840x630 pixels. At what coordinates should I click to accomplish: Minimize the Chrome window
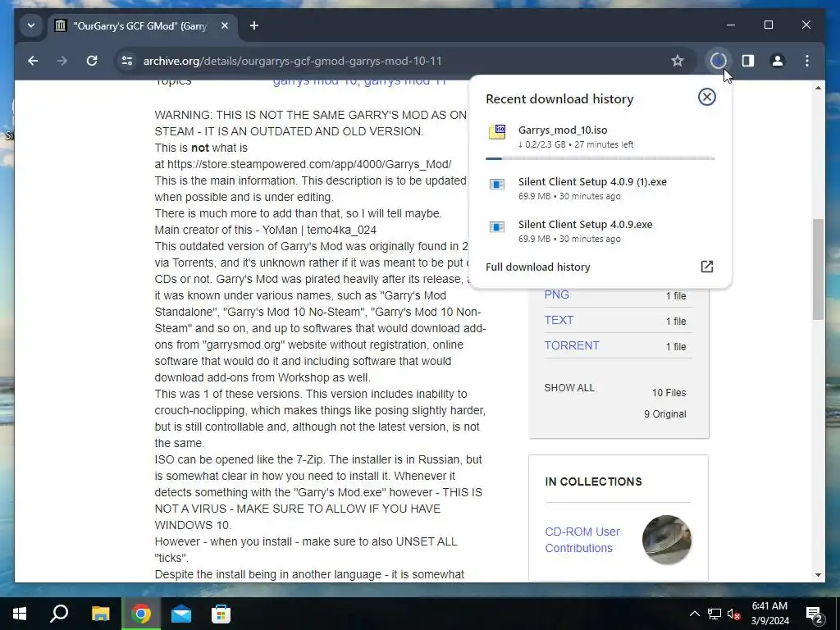pyautogui.click(x=731, y=25)
